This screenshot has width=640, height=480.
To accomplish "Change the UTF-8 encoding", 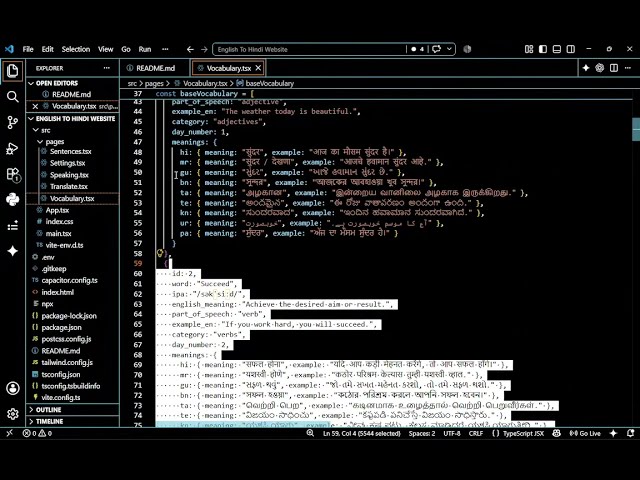I will (451, 433).
